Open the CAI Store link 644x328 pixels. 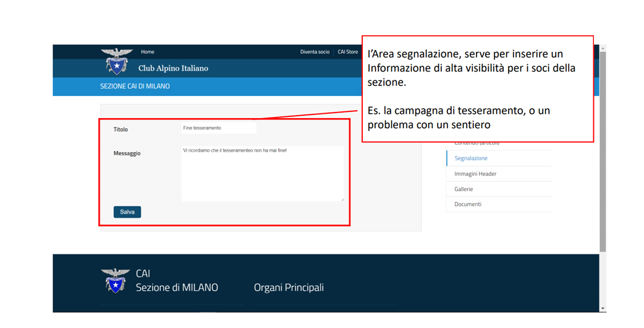coord(348,52)
